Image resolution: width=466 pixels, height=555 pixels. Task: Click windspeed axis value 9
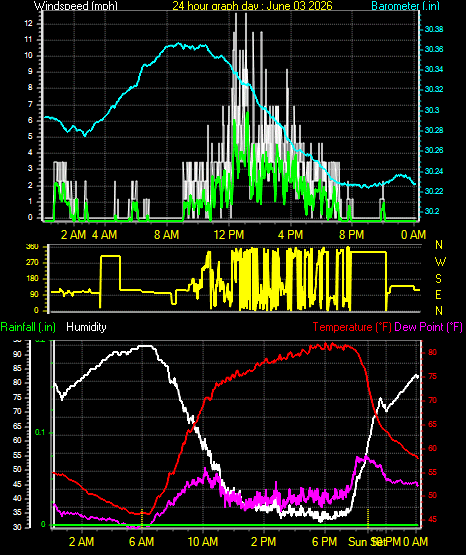(30, 71)
